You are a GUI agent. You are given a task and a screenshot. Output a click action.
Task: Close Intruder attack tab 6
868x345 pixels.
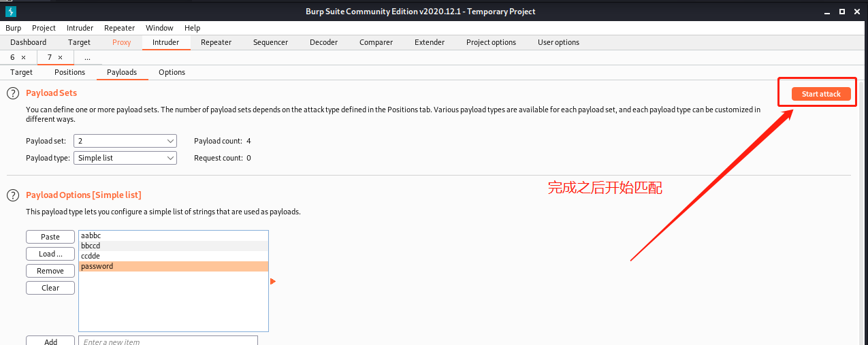click(x=23, y=58)
